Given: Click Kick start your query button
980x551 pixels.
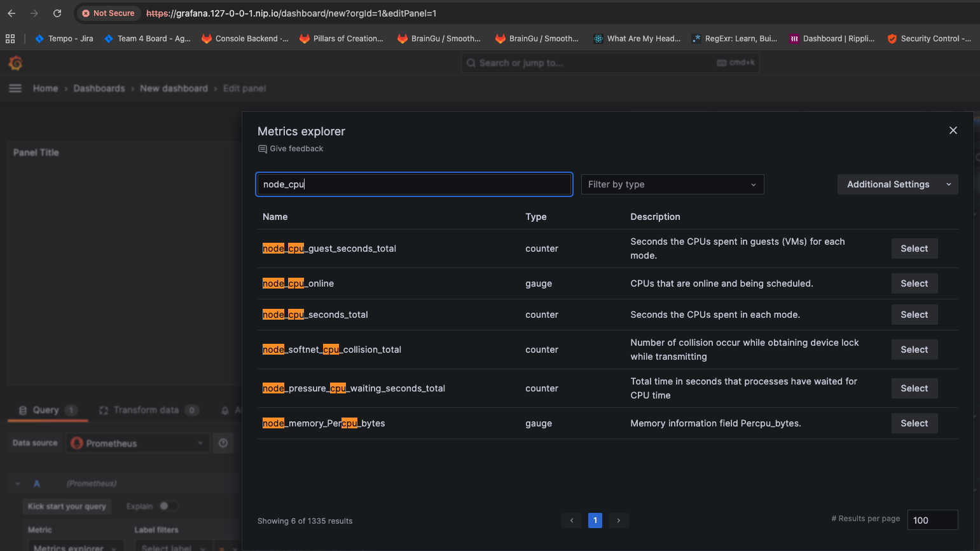Looking at the screenshot, I should tap(67, 507).
